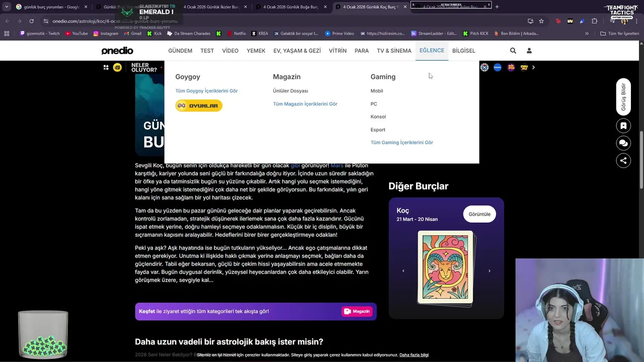Click the share icon on right rail
The image size is (644, 362).
(623, 161)
